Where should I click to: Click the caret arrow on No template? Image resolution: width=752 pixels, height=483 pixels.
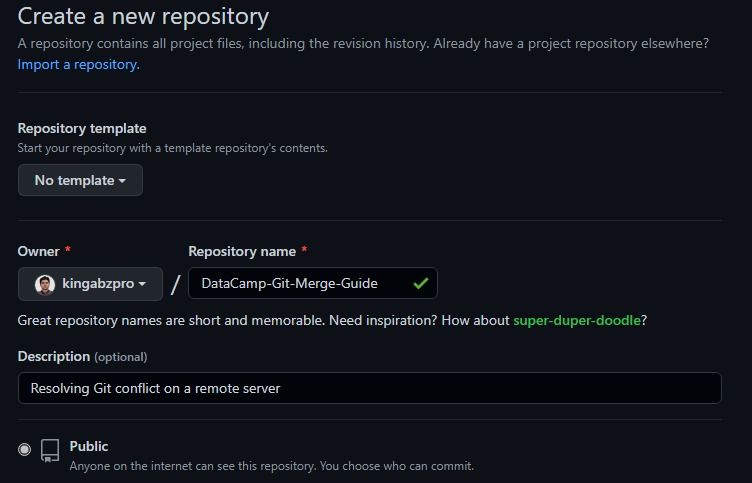(122, 181)
